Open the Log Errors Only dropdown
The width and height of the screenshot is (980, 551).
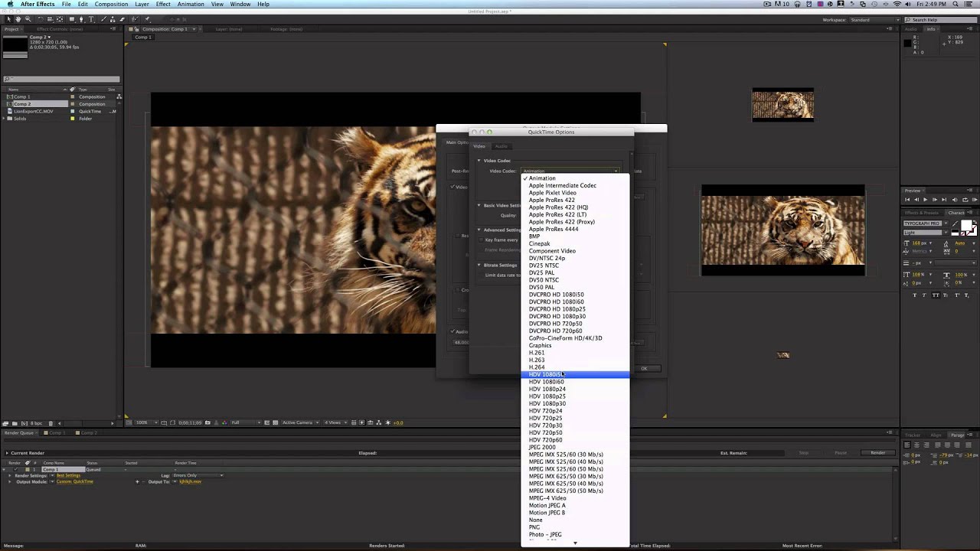click(x=198, y=475)
